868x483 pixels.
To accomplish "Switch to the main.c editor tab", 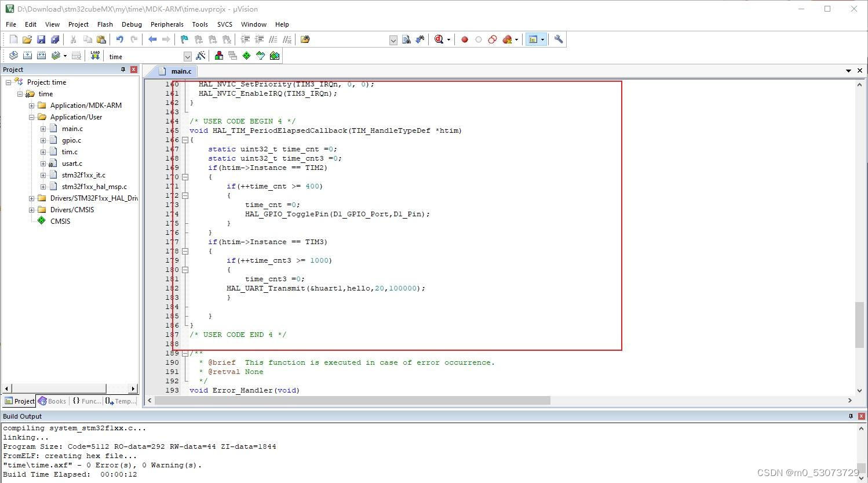I will [x=176, y=71].
